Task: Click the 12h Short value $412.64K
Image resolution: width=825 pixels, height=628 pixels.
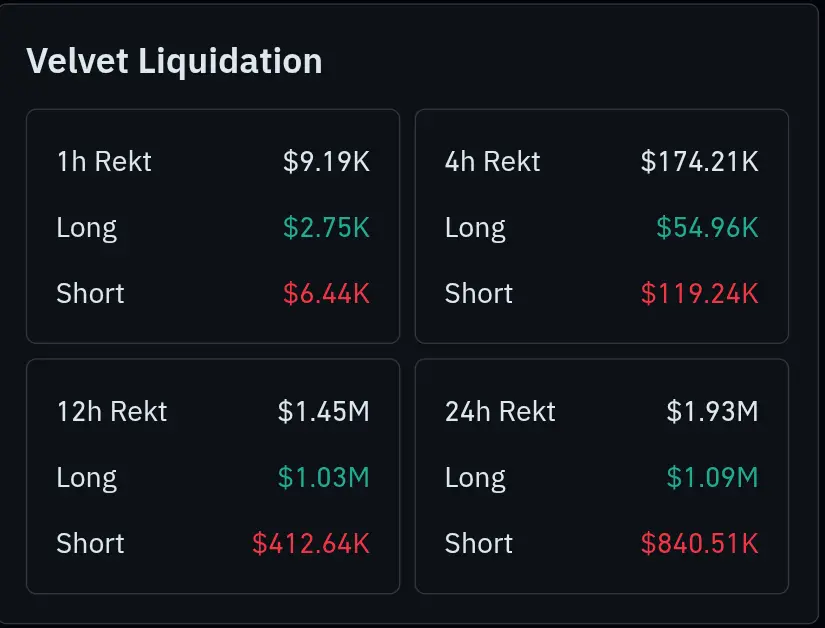Action: click(311, 543)
